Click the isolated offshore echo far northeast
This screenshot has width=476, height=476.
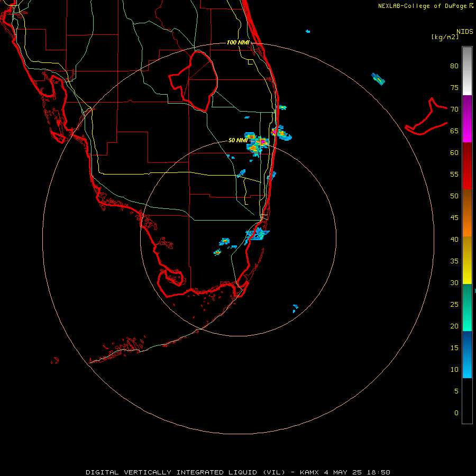click(x=378, y=79)
